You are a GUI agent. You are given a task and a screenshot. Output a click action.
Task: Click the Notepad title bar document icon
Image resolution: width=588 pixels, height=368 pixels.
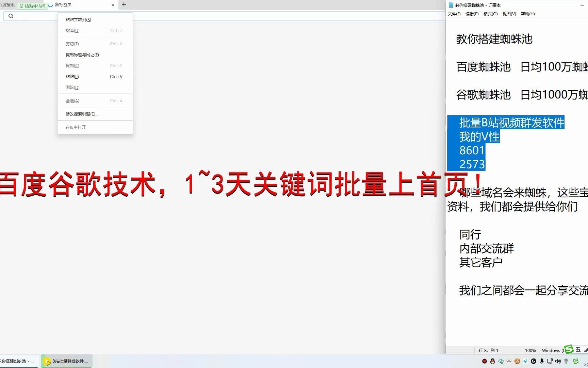tap(451, 5)
